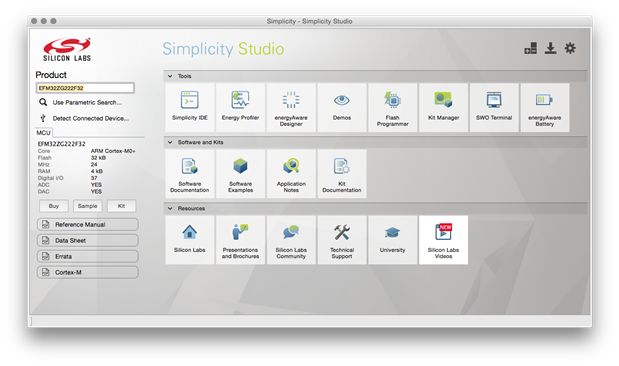This screenshot has height=366, width=619.
Task: Open the Cortex-M document
Action: click(88, 272)
